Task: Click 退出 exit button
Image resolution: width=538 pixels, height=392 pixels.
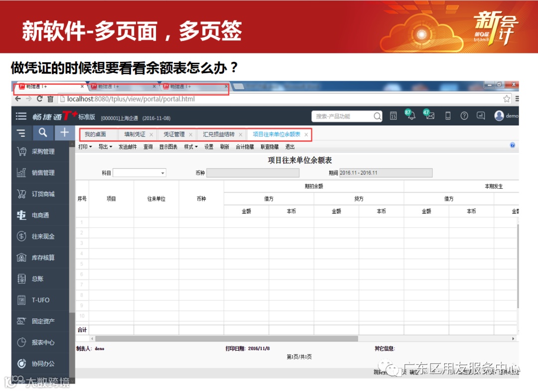Action: tap(290, 147)
